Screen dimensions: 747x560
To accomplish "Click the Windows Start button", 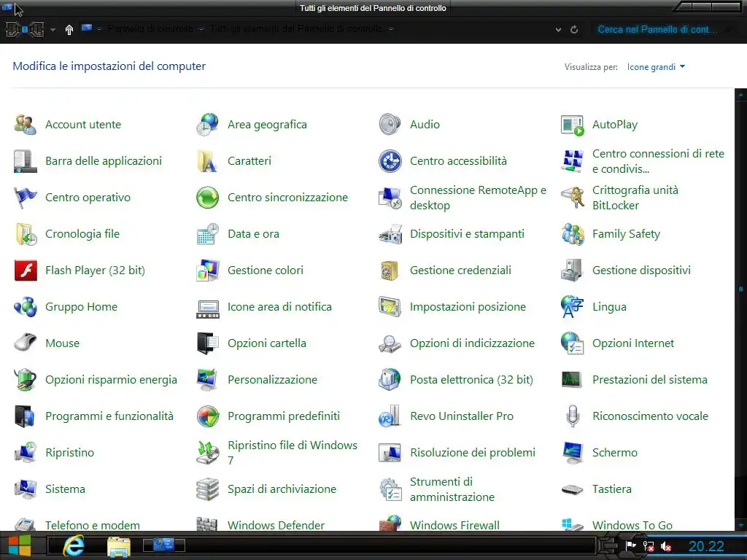I will point(20,545).
